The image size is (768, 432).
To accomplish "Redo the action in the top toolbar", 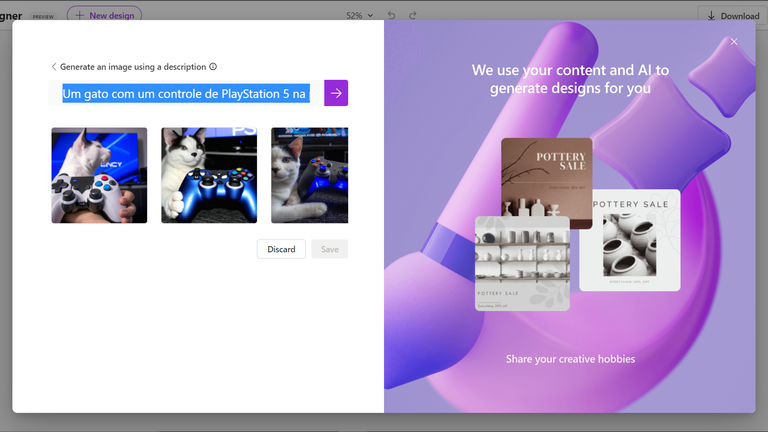I will point(413,15).
